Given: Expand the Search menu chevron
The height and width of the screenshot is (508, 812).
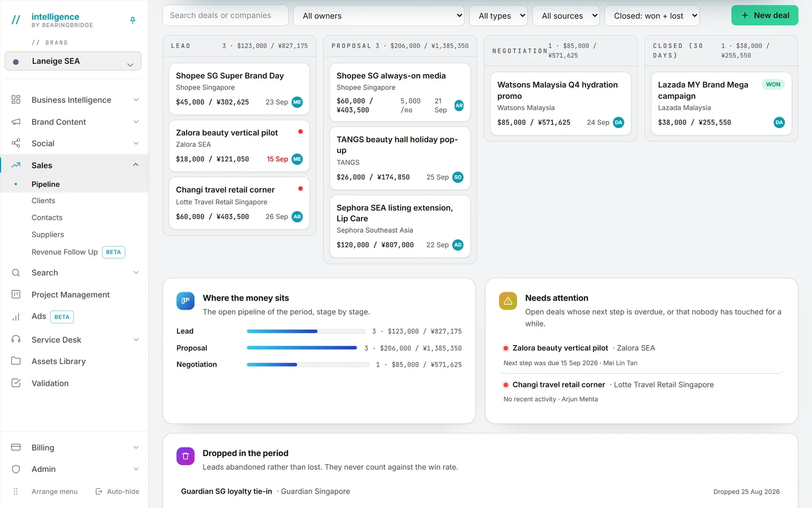Looking at the screenshot, I should pyautogui.click(x=136, y=273).
